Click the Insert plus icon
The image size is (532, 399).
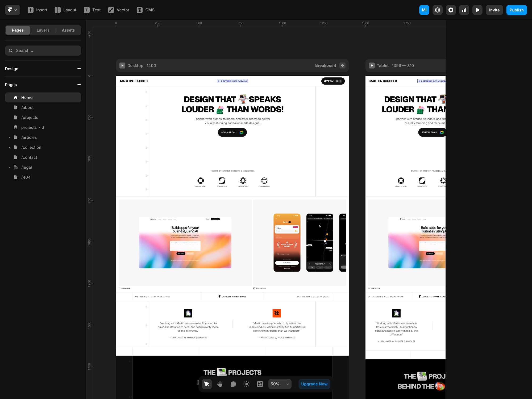tap(31, 10)
